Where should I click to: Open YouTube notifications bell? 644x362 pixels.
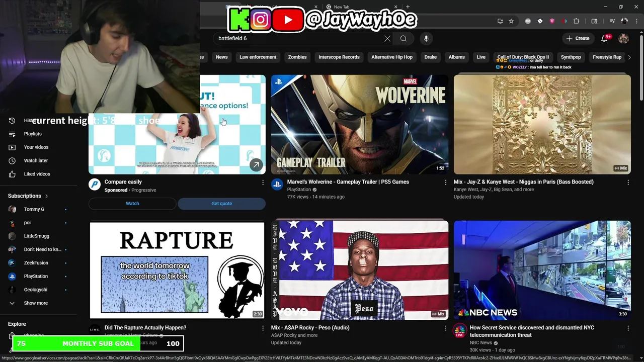[x=605, y=38]
